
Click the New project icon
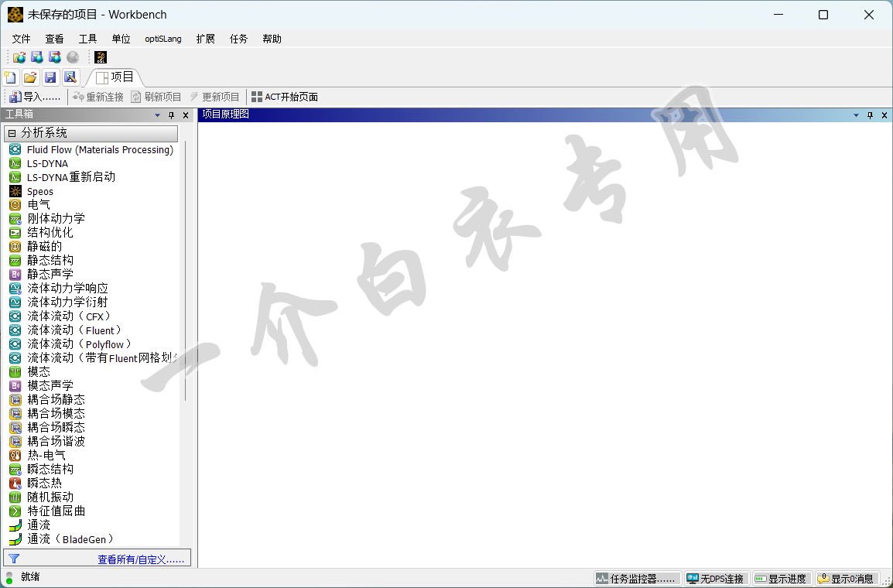[x=11, y=77]
